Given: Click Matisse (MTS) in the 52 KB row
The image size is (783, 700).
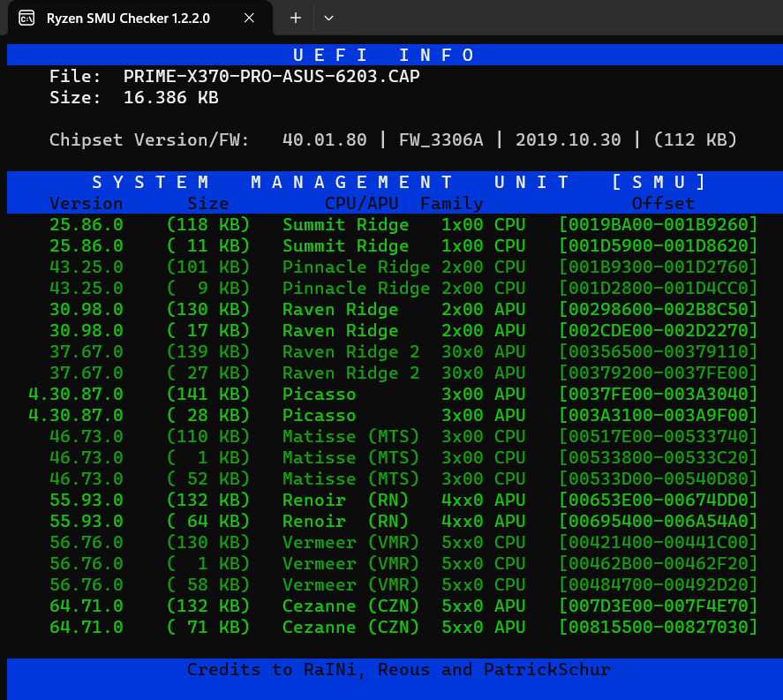Looking at the screenshot, I should (x=350, y=478).
